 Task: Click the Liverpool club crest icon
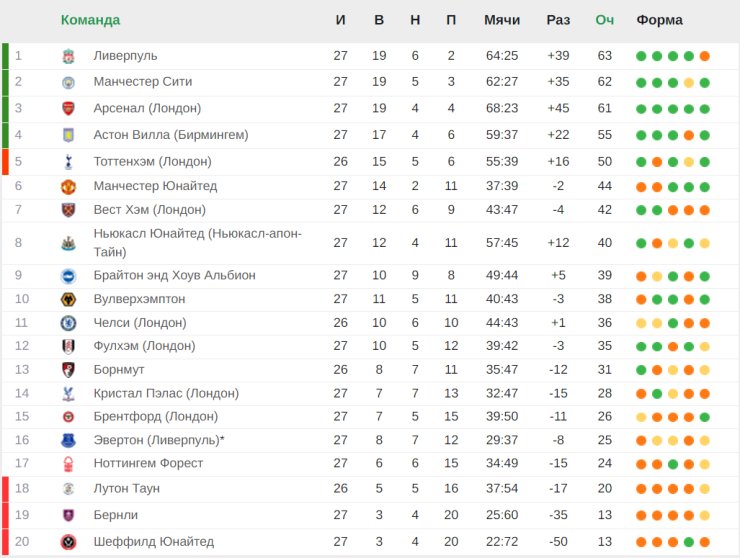[68, 56]
